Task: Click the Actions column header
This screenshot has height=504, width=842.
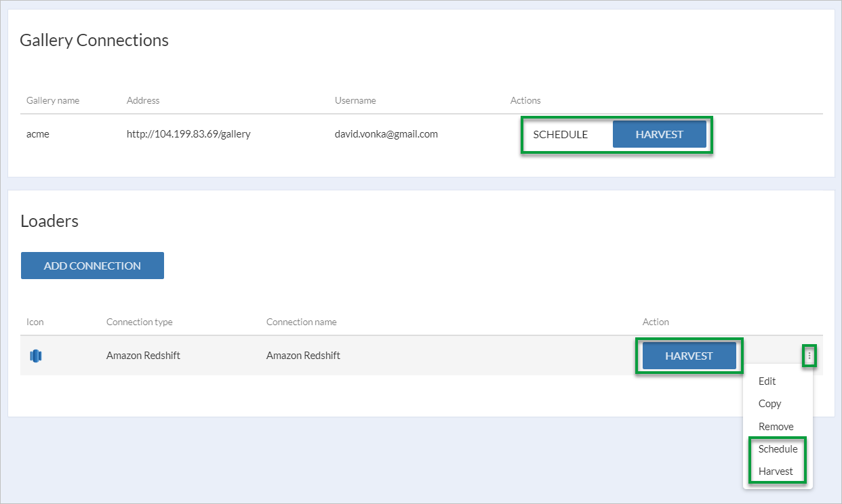Action: tap(525, 100)
